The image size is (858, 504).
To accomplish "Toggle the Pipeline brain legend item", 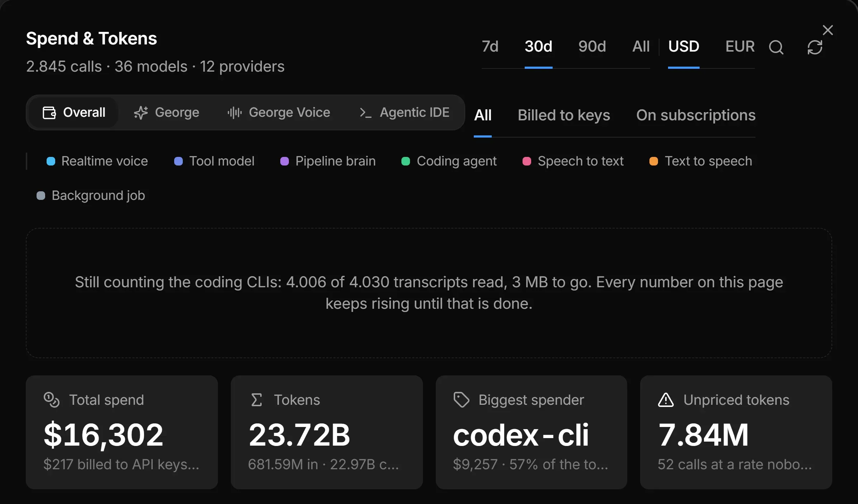I will point(328,161).
